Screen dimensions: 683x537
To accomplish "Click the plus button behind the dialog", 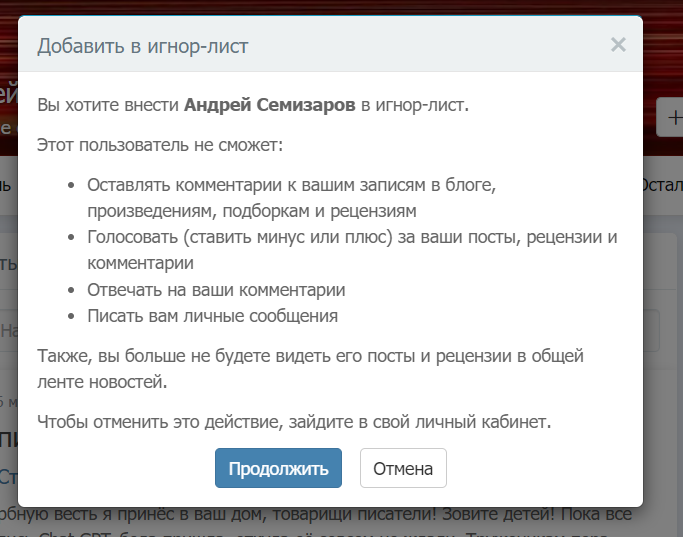I will (669, 118).
